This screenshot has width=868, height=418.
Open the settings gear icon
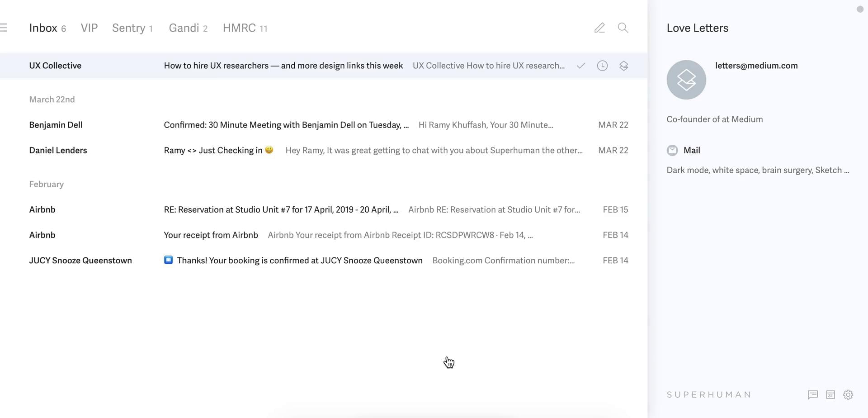point(848,394)
